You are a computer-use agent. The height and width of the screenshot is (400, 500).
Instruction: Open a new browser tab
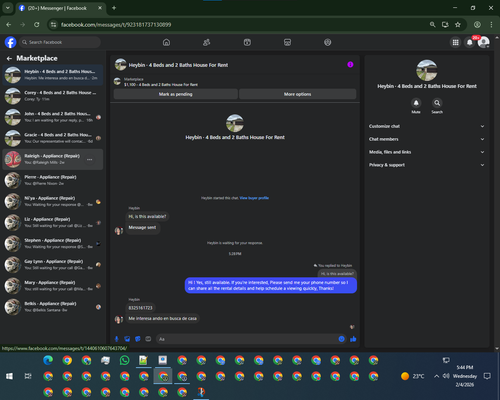pyautogui.click(x=114, y=8)
